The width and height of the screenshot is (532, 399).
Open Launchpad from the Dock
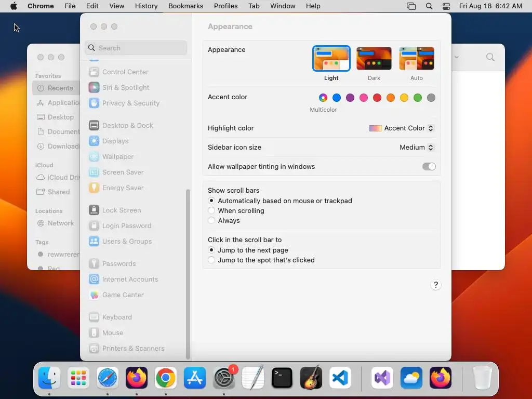click(x=78, y=378)
